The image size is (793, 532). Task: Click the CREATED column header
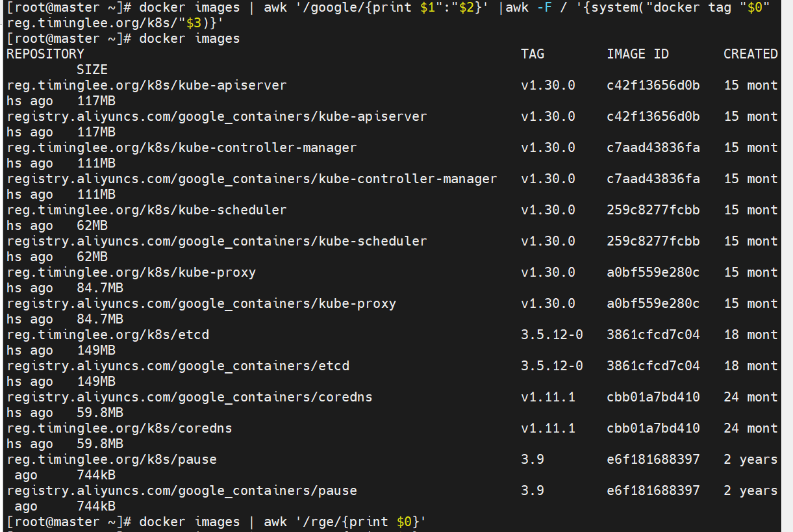(751, 54)
